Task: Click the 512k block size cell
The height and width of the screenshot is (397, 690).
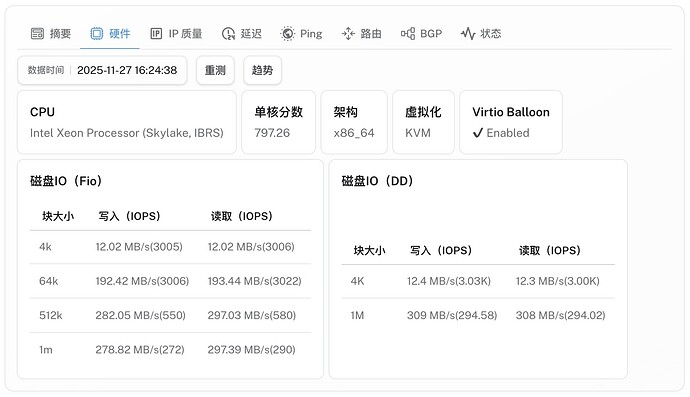Action: (x=51, y=315)
